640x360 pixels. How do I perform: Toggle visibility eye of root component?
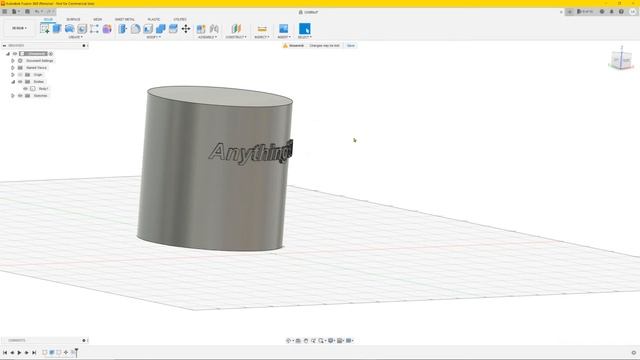click(x=15, y=53)
